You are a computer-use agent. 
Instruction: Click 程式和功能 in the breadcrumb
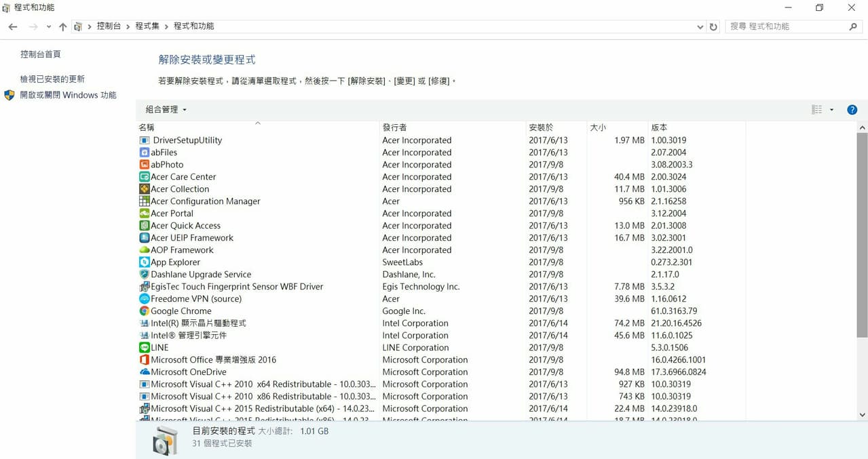[193, 26]
